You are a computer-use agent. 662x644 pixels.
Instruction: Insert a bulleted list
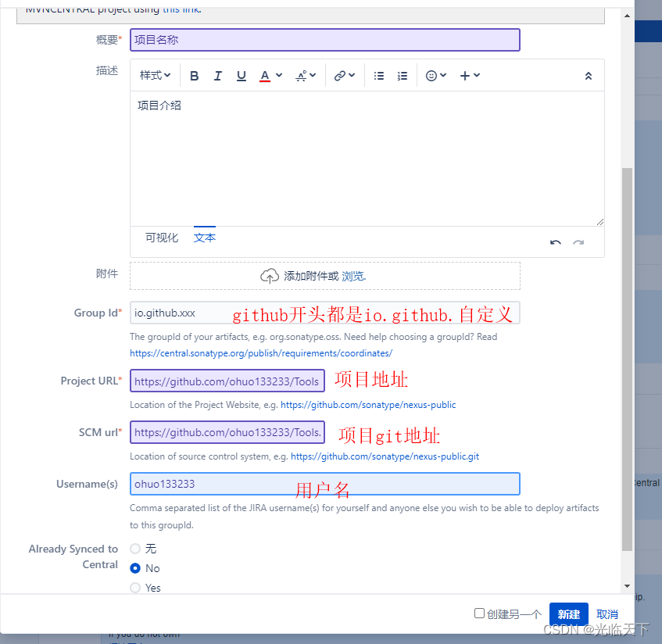tap(379, 76)
